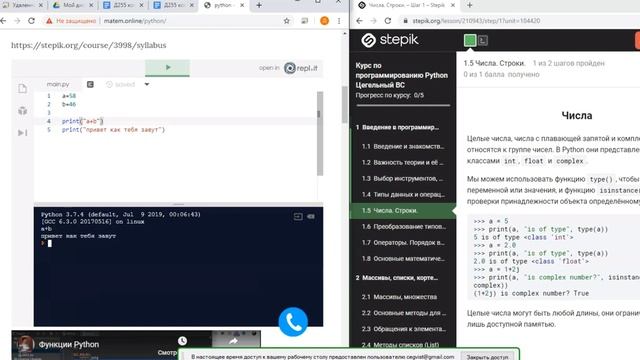Click the course progress bar in Stepik sidebar
The height and width of the screenshot is (360, 640).
click(403, 106)
